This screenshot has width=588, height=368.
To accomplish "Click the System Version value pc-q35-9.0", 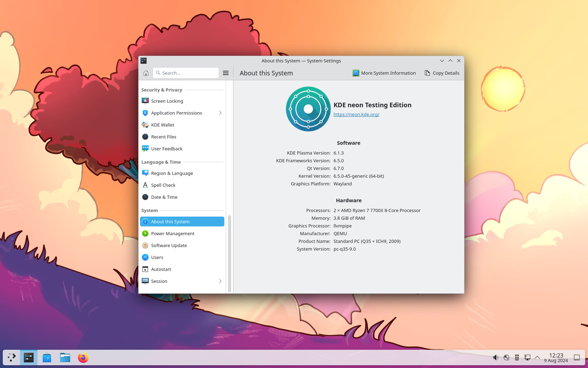I will tap(345, 249).
